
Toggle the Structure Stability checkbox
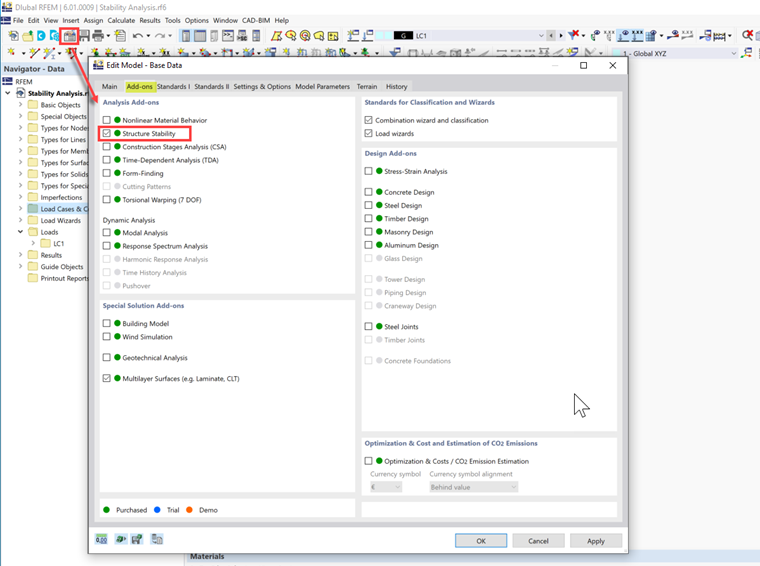[x=107, y=133]
